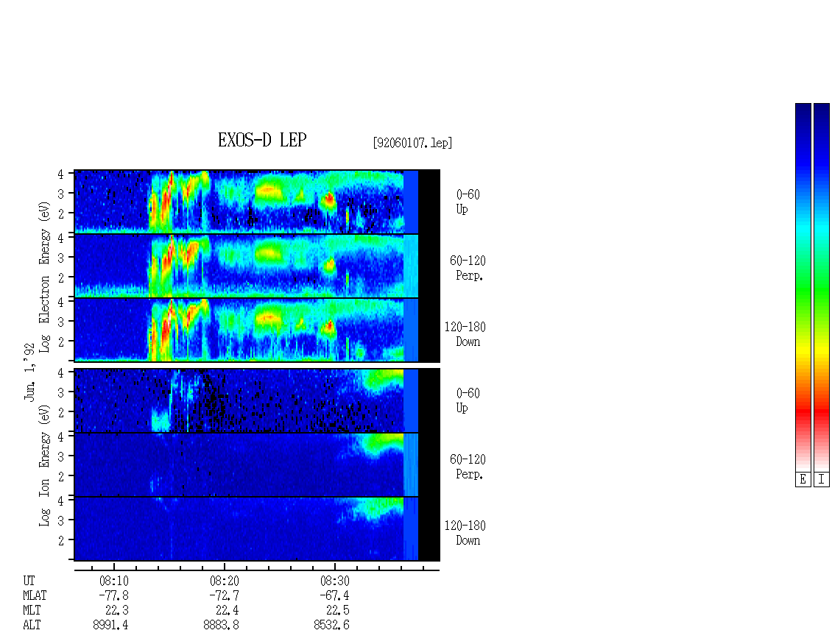Click the electron panel label 120-180 Down
This screenshot has width=832, height=644.
[465, 335]
